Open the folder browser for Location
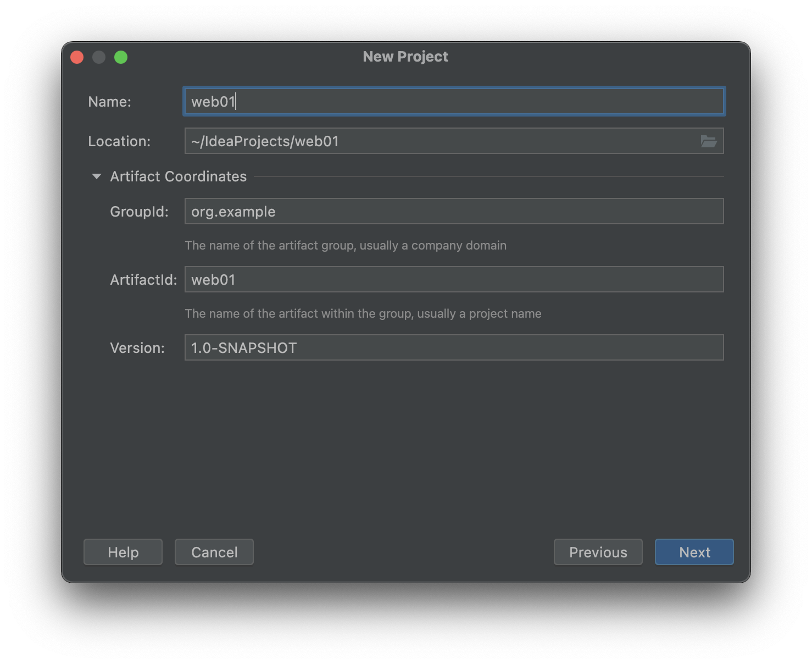The image size is (812, 664). (708, 141)
